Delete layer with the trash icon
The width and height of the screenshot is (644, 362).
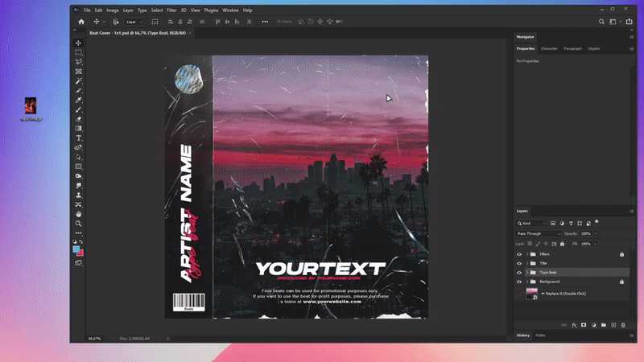623,325
